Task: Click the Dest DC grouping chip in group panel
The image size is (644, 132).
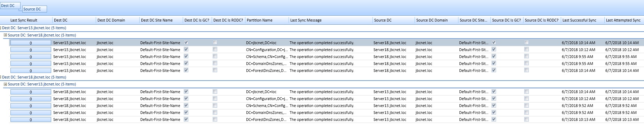Action: point(10,6)
